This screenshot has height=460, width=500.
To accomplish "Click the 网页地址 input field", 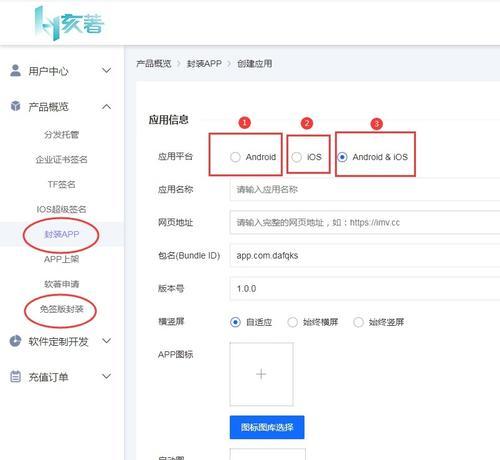I will pyautogui.click(x=365, y=222).
